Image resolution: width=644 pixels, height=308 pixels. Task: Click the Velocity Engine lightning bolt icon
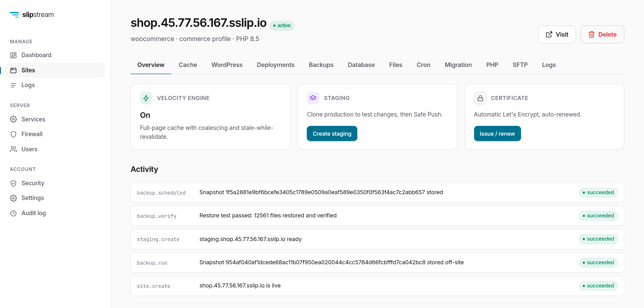[146, 98]
